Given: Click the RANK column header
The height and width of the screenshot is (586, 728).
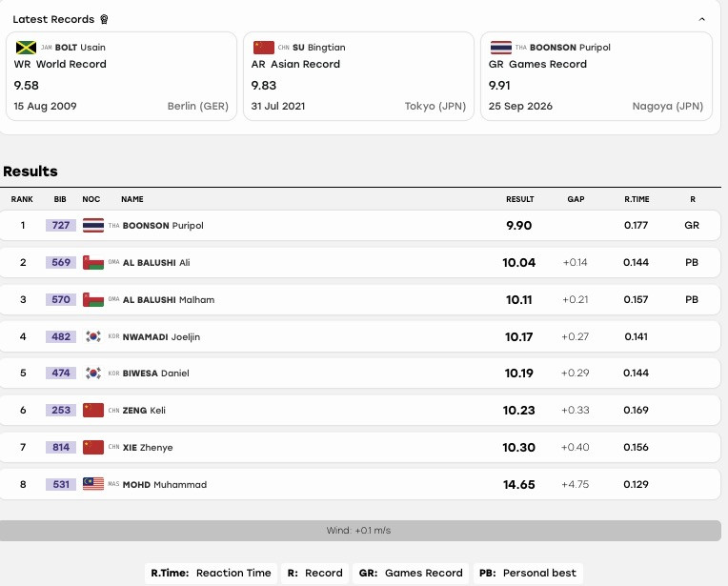Looking at the screenshot, I should coord(22,199).
